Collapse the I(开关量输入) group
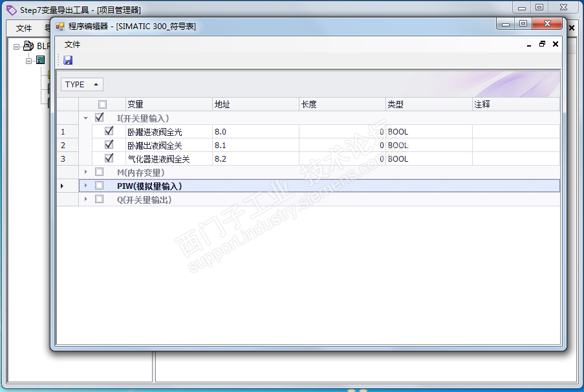This screenshot has height=392, width=584. [86, 118]
